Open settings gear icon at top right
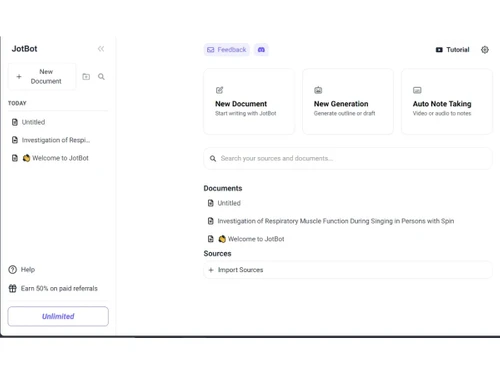 coord(485,50)
